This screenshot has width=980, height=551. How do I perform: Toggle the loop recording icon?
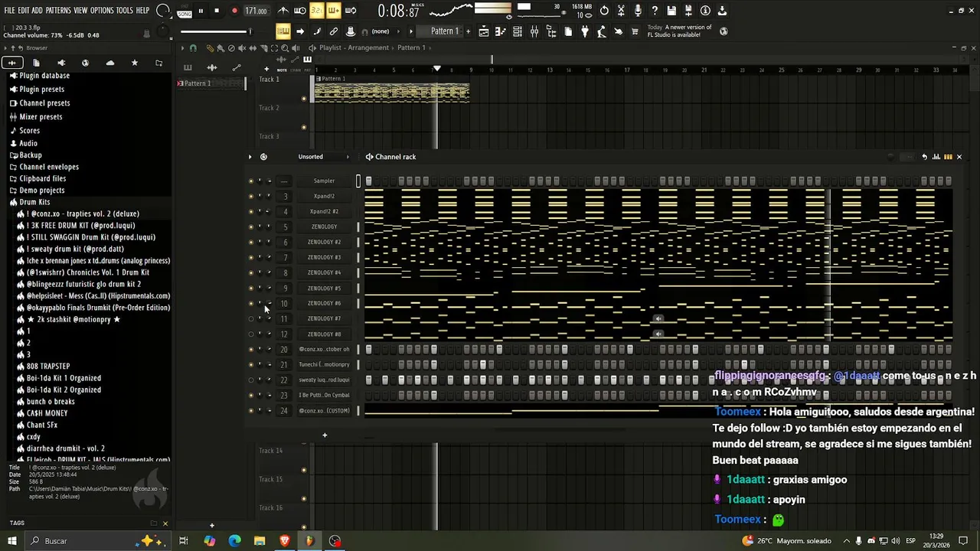click(351, 11)
